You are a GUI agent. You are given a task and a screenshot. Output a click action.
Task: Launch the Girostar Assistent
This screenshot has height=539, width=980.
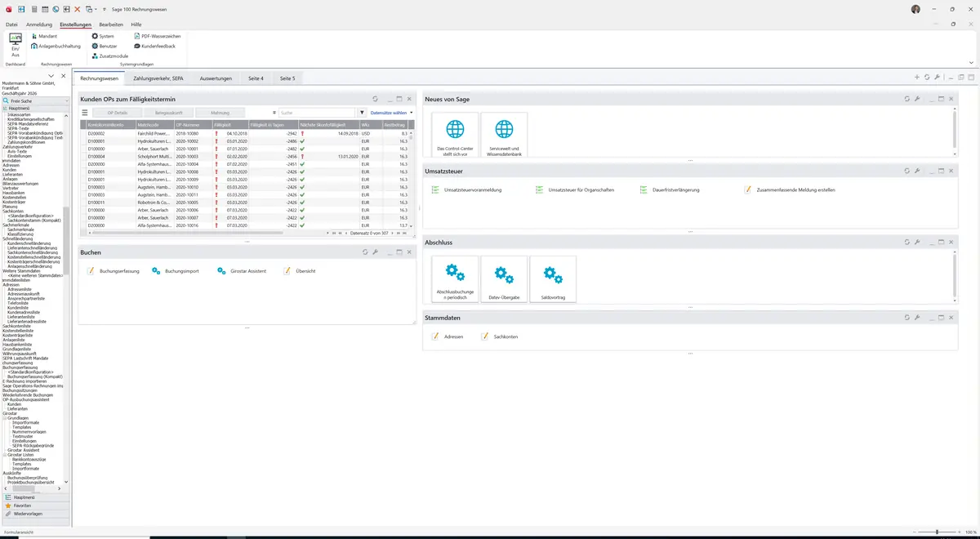pyautogui.click(x=243, y=270)
